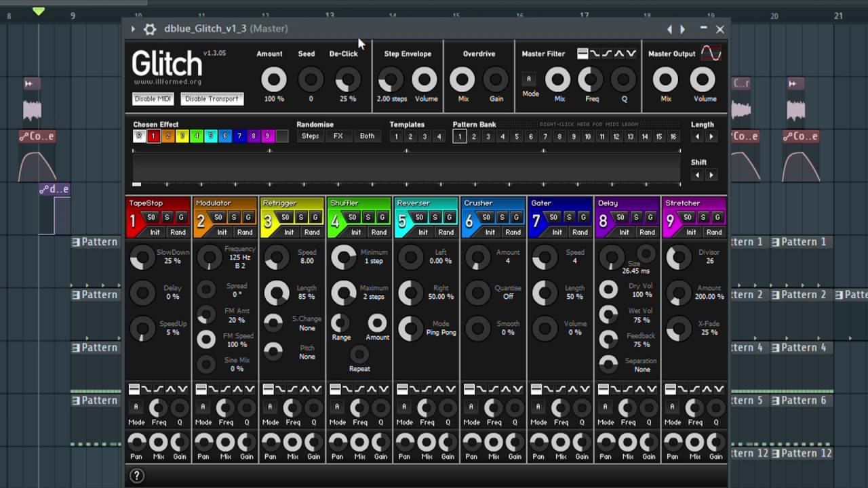The image size is (868, 488).
Task: Select Retrigger band-pass filter shape
Action: (305, 389)
